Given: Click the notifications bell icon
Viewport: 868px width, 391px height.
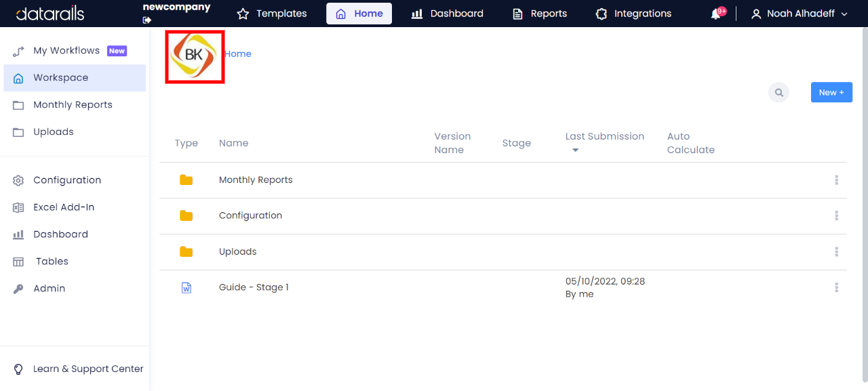Looking at the screenshot, I should (x=716, y=12).
